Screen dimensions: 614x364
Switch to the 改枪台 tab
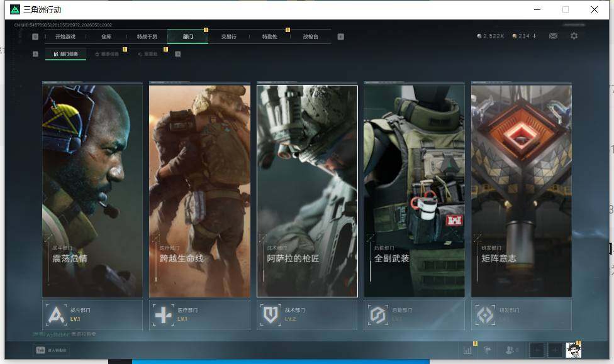[310, 37]
